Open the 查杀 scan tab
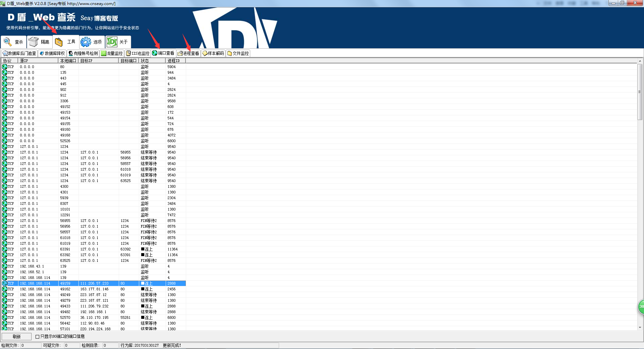The height and width of the screenshot is (349, 644). (13, 42)
